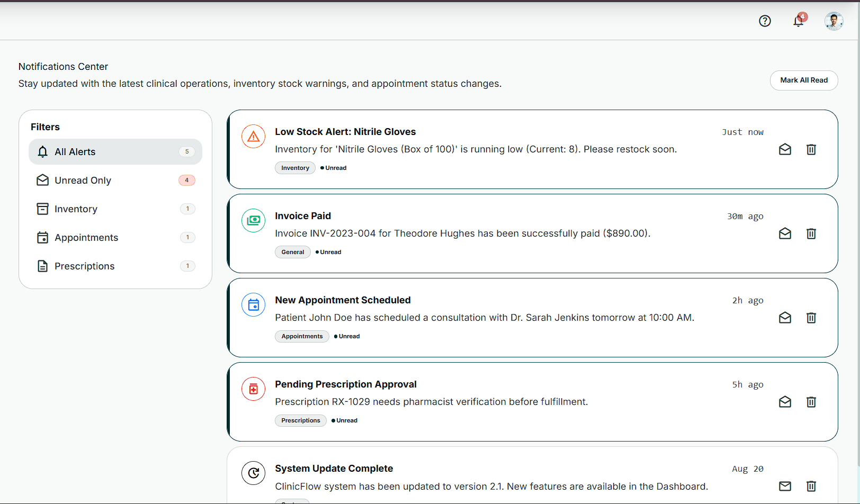
Task: Mark Invoice Paid notification as read
Action: point(785,233)
